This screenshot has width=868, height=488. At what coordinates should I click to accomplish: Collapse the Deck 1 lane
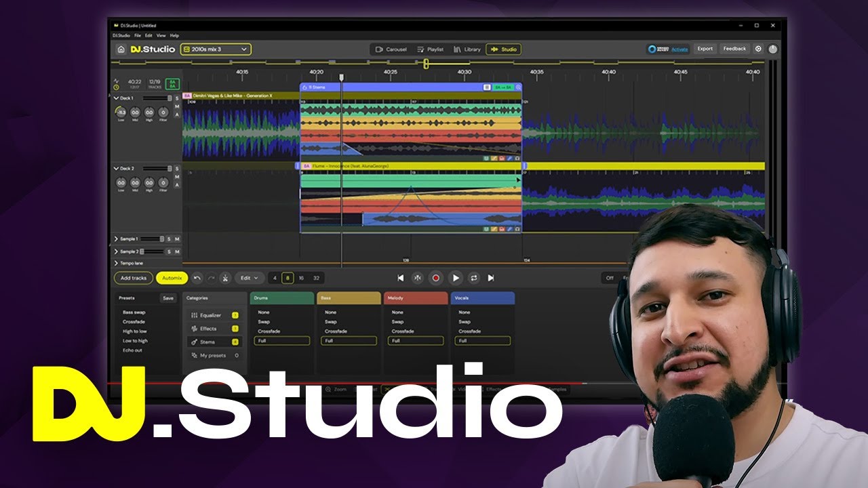pos(116,98)
